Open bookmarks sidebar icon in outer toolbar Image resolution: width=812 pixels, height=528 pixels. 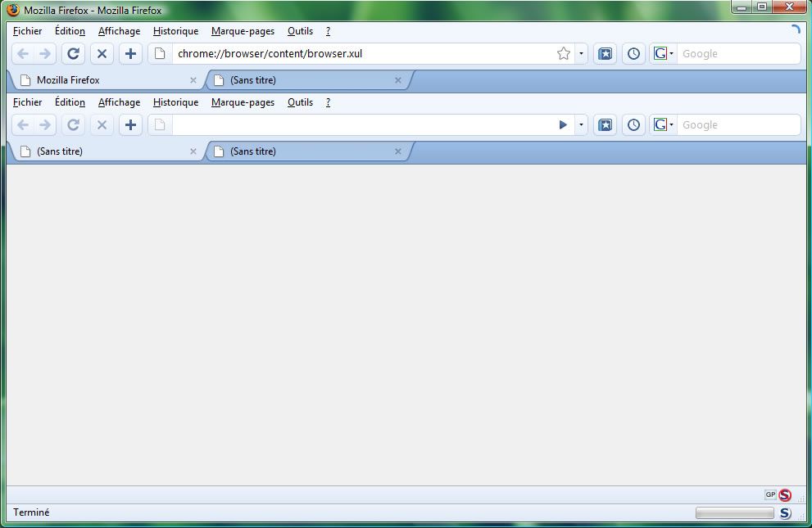tap(605, 54)
